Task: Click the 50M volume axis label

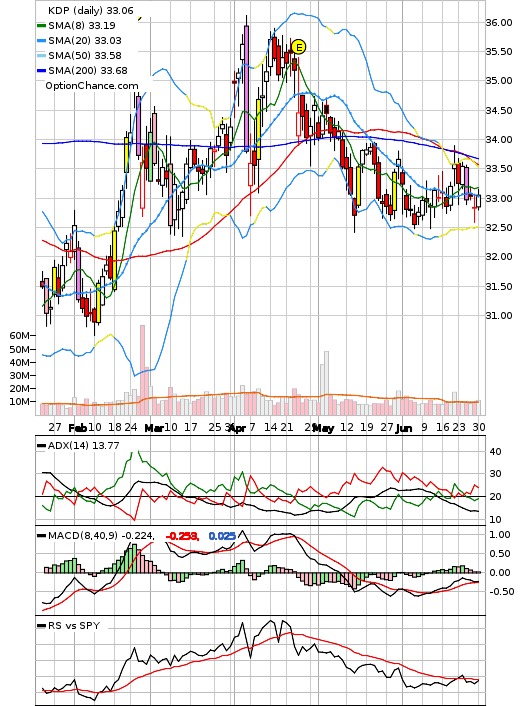Action: point(20,350)
